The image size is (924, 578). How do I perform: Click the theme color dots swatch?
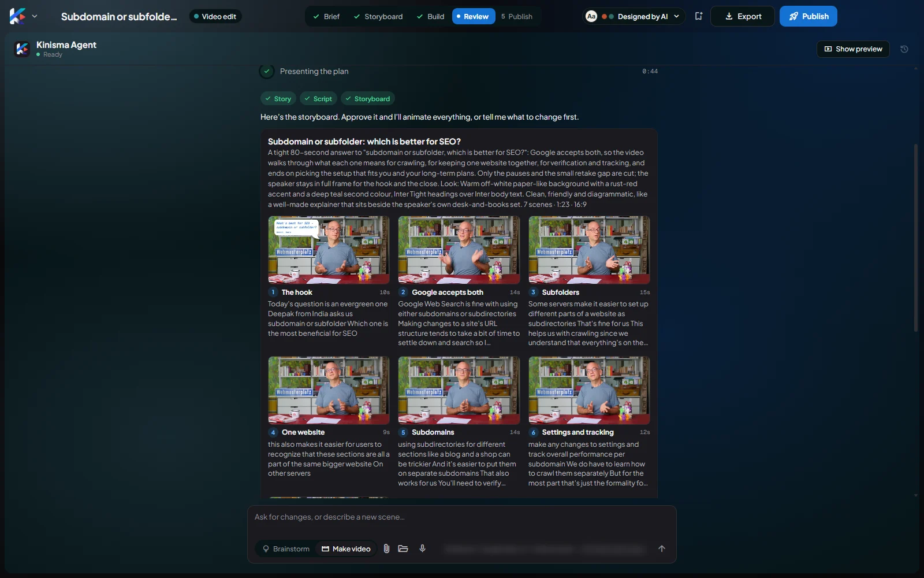tap(608, 16)
